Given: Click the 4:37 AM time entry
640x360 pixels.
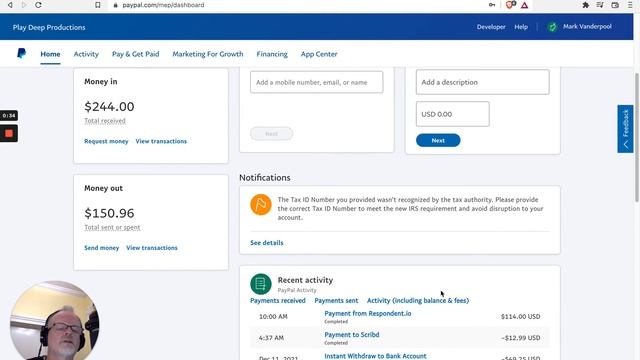Looking at the screenshot, I should click(271, 338).
